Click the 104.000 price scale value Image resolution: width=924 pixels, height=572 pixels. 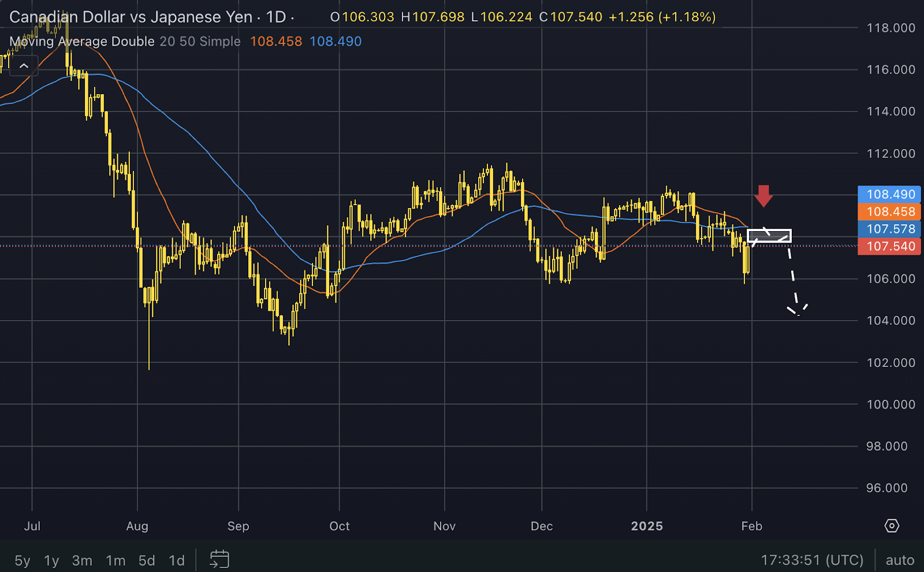coord(891,321)
